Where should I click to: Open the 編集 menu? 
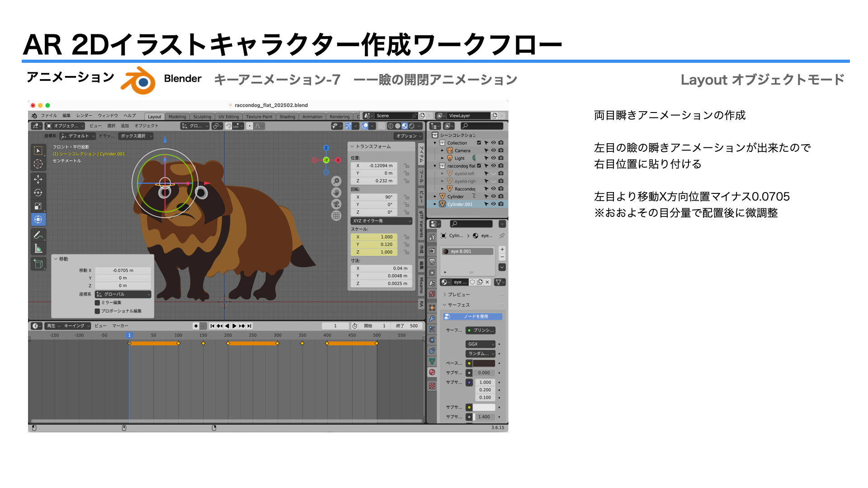[66, 116]
